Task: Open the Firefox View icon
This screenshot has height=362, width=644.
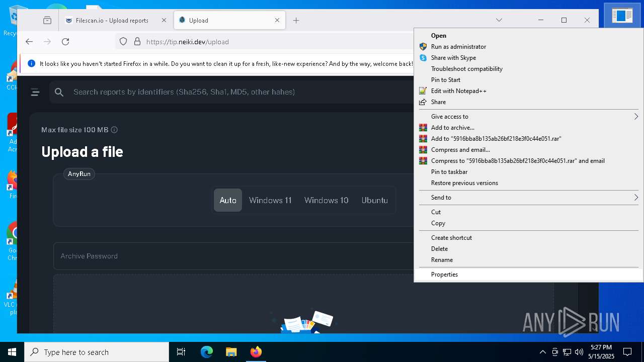Action: coord(47,20)
